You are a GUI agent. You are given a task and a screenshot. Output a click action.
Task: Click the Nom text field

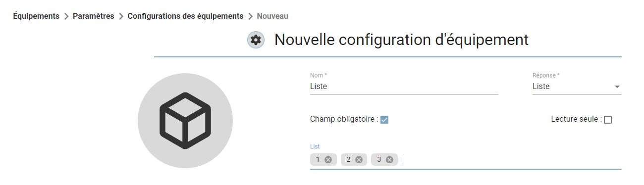coord(404,87)
